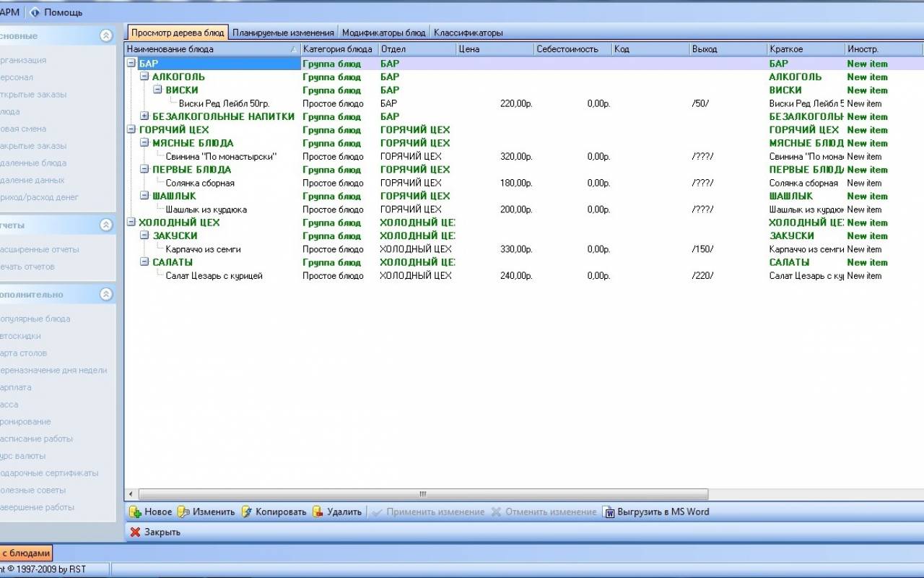Click the Новое (New) toolbar icon
This screenshot has width=924, height=578.
pos(135,512)
